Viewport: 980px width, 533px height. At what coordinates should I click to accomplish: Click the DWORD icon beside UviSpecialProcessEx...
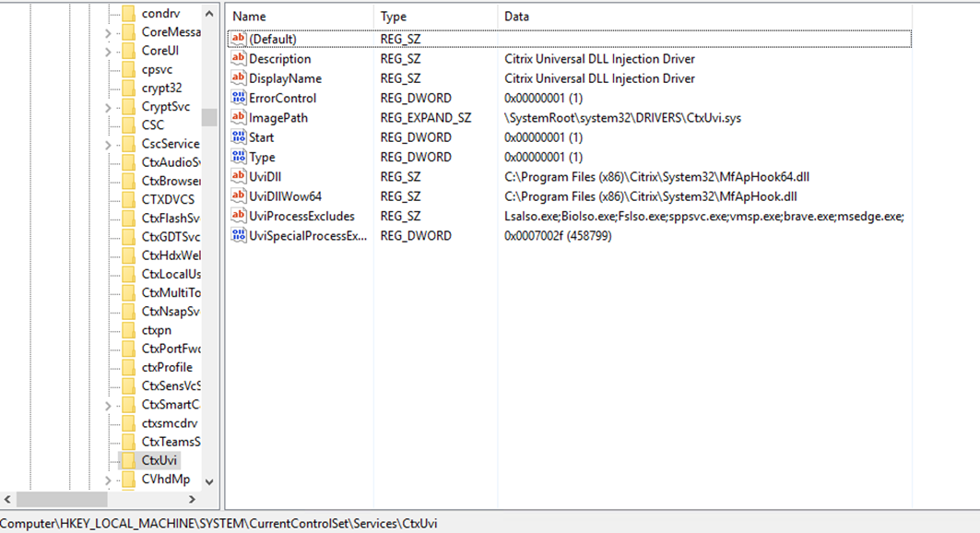pos(238,235)
